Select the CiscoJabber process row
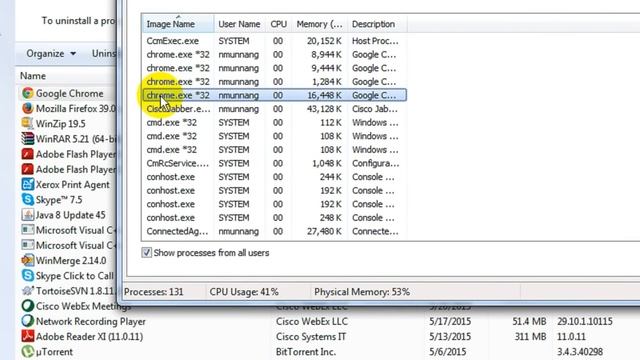 click(x=274, y=109)
